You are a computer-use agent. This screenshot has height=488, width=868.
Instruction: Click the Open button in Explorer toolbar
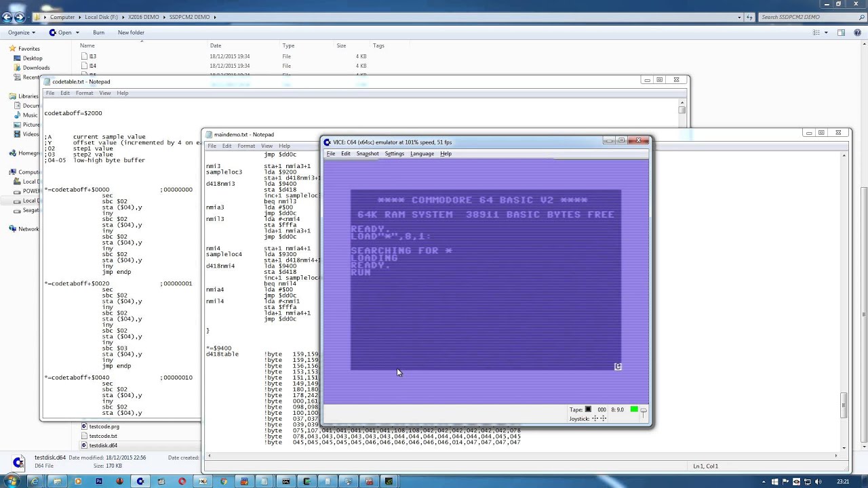(x=60, y=33)
